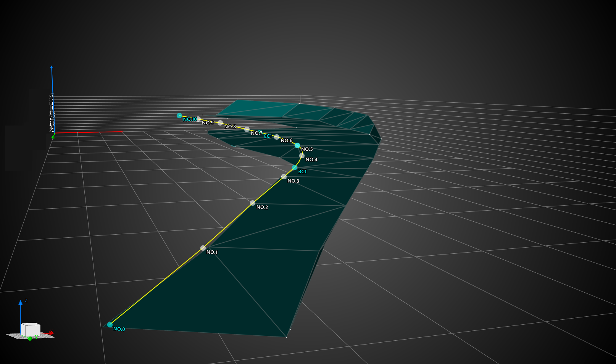Select the NO.2 station point marker

click(x=253, y=203)
